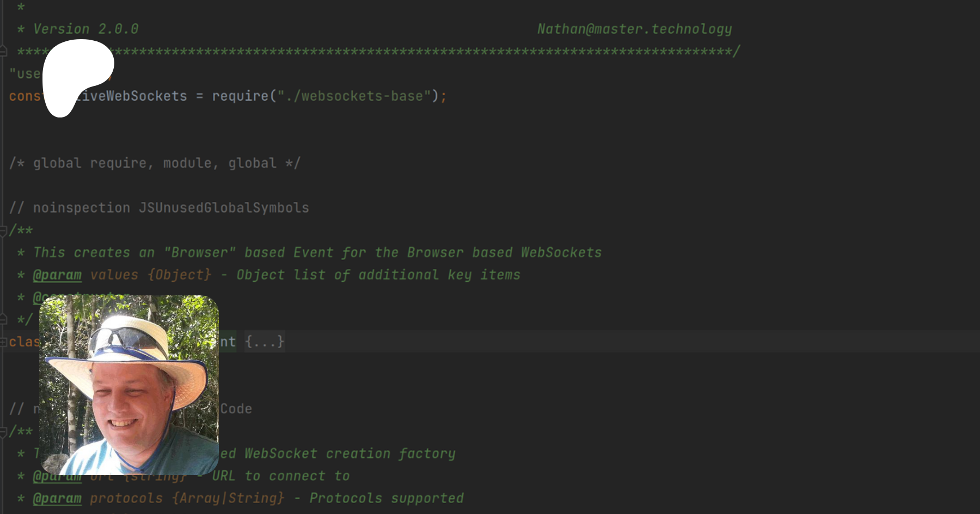Click the Nathan@master.technology email in the header

point(634,29)
